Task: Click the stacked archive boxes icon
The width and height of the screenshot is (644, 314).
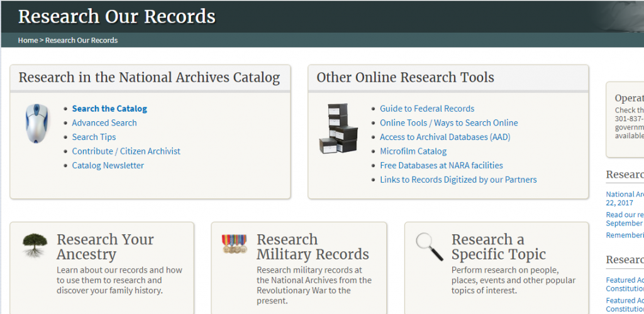Action: (338, 129)
